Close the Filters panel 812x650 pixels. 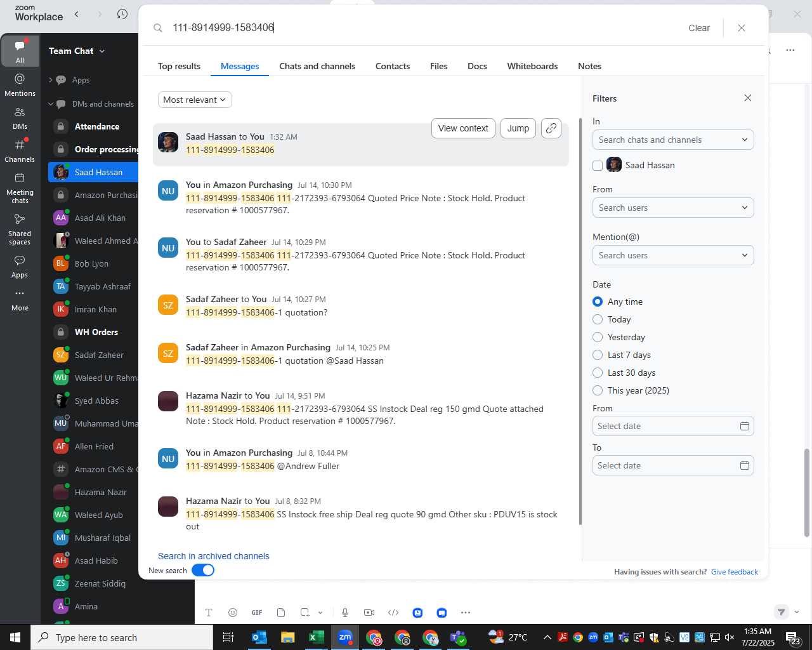[x=748, y=98]
